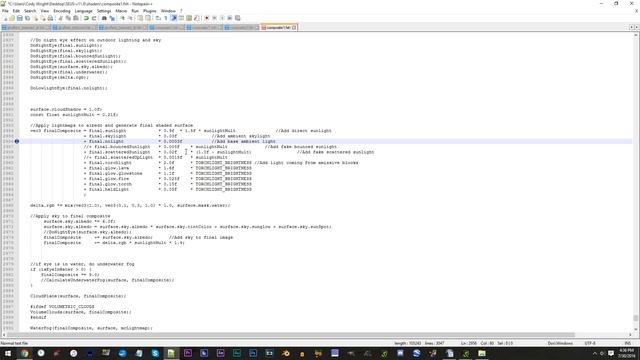Click the Zoom In toolbar icon
This screenshot has height=360, width=640.
122,18
